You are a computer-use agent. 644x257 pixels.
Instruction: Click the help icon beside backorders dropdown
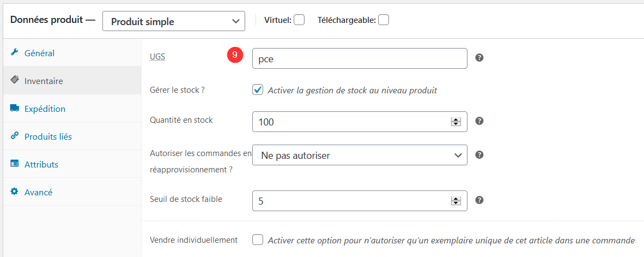tap(479, 155)
